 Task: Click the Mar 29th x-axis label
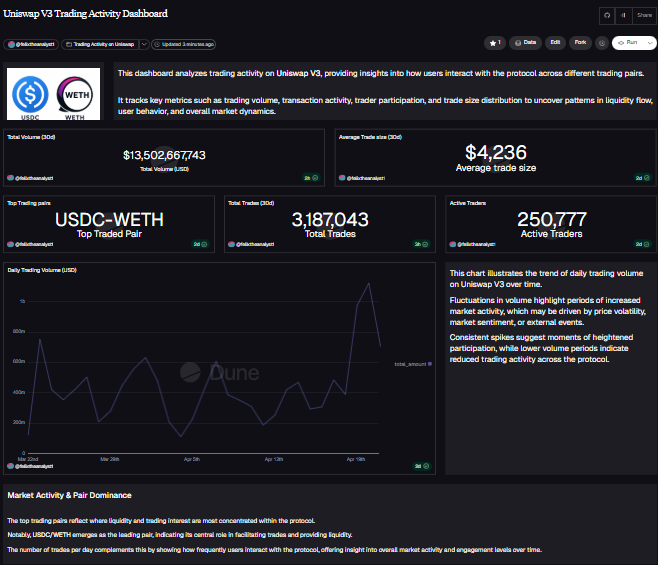point(110,459)
